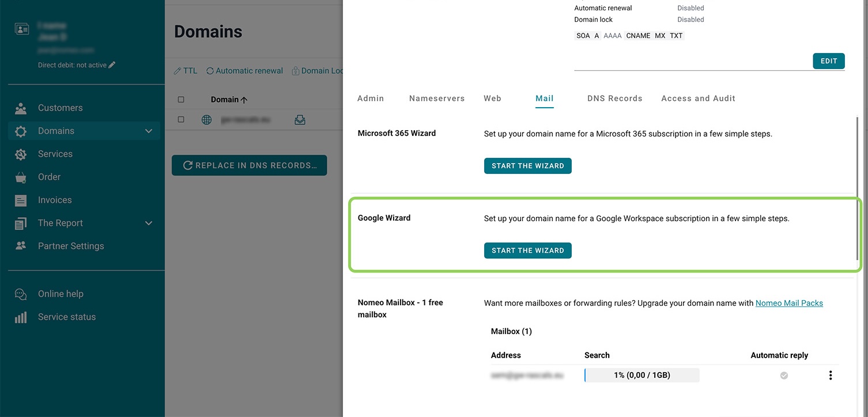Image resolution: width=868 pixels, height=417 pixels.
Task: Expand the Domains sidebar submenu chevron
Action: click(x=149, y=131)
